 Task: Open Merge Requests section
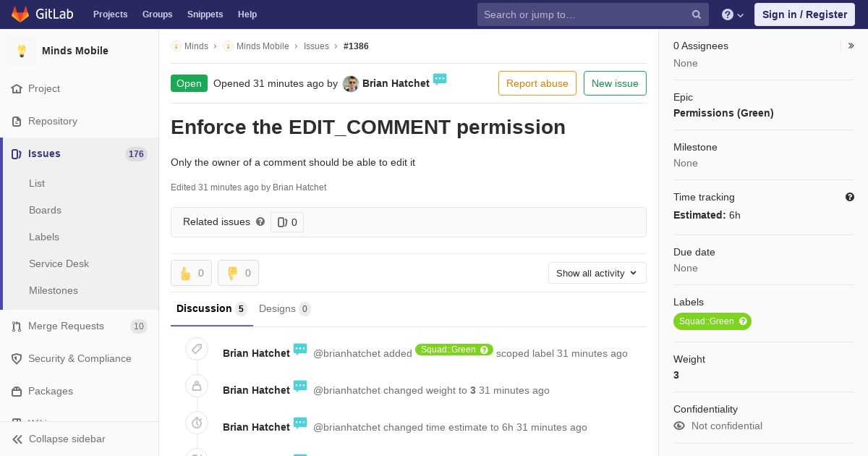80,326
